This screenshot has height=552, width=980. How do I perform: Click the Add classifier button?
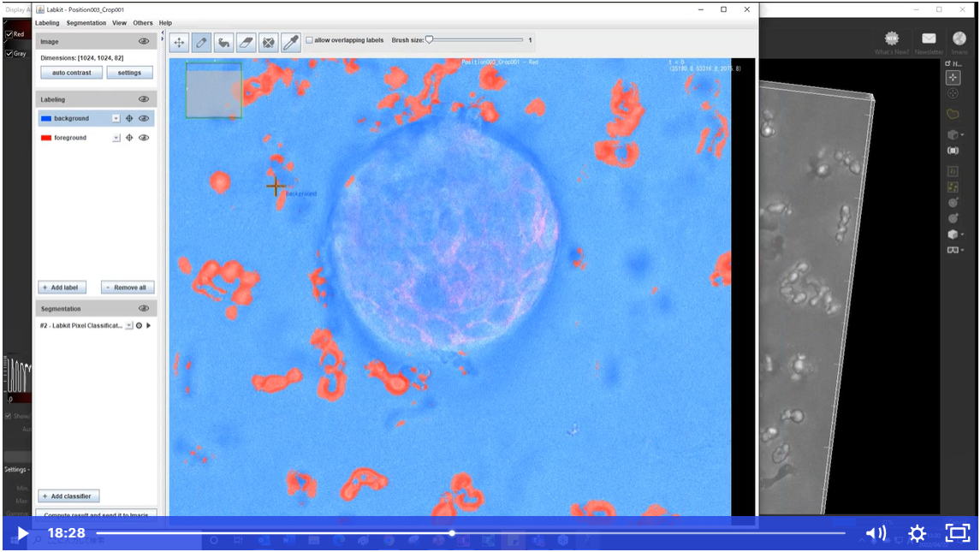click(69, 496)
